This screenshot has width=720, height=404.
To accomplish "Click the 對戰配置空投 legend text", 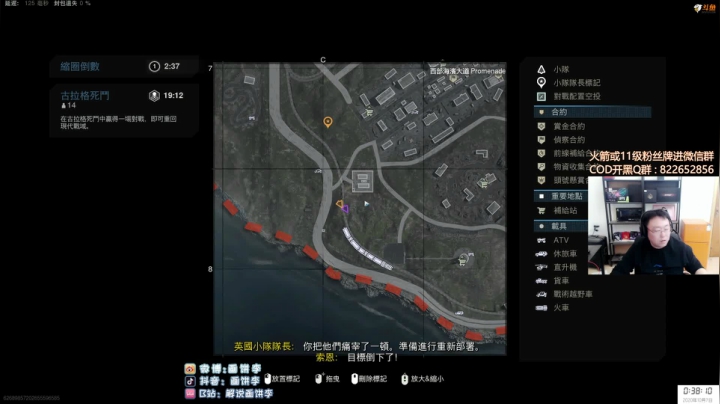I will (x=577, y=96).
